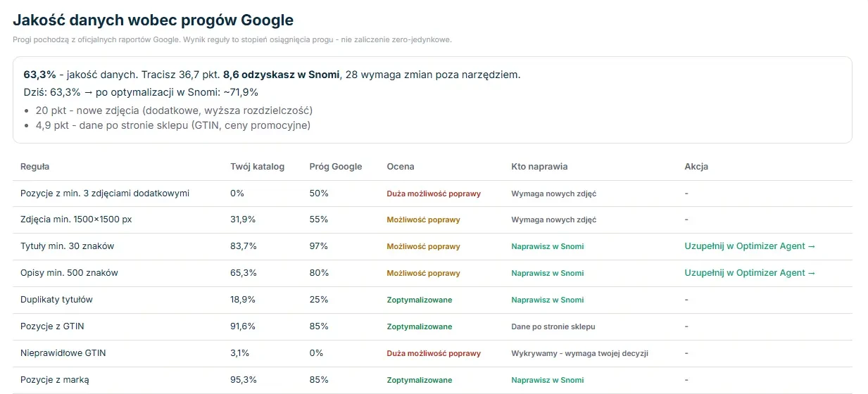
Task: Click the 97% Google threshold value
Action: 318,246
